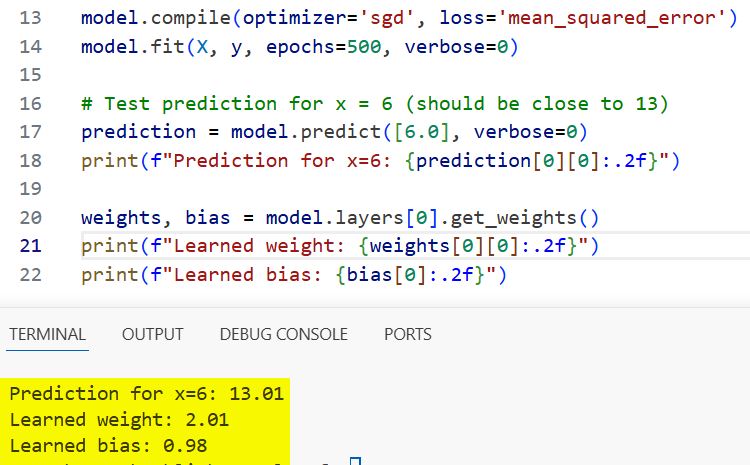Click the "Learned bias:" string in code

click(x=247, y=275)
